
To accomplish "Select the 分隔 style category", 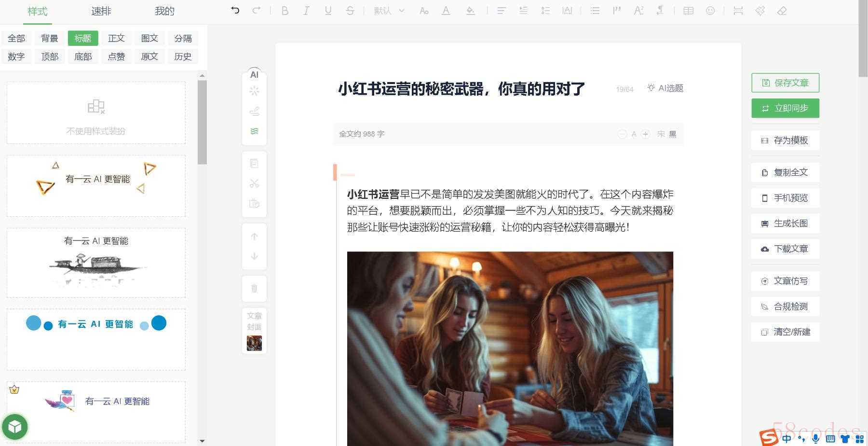I will pyautogui.click(x=183, y=38).
